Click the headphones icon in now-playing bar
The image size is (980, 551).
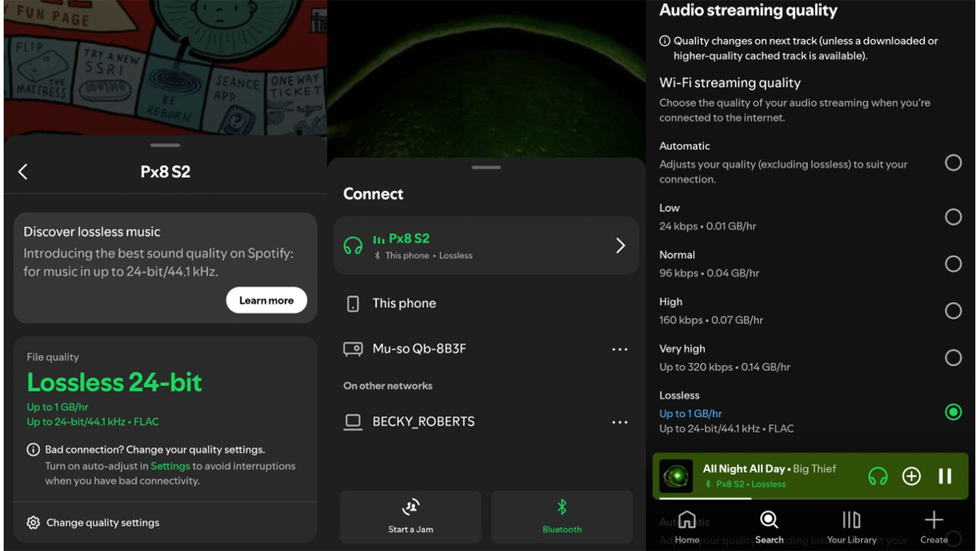877,476
